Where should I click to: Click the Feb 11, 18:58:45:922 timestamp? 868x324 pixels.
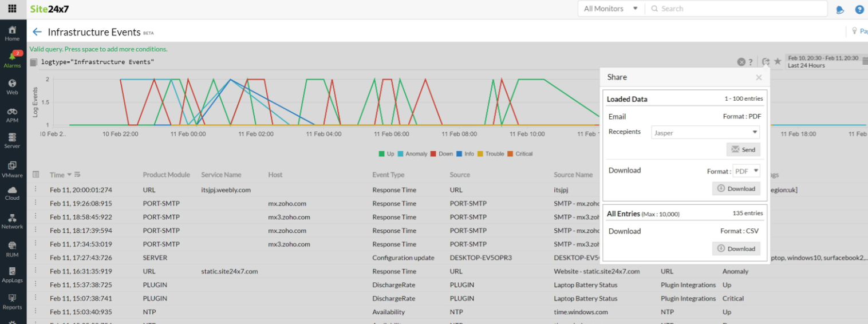point(81,217)
